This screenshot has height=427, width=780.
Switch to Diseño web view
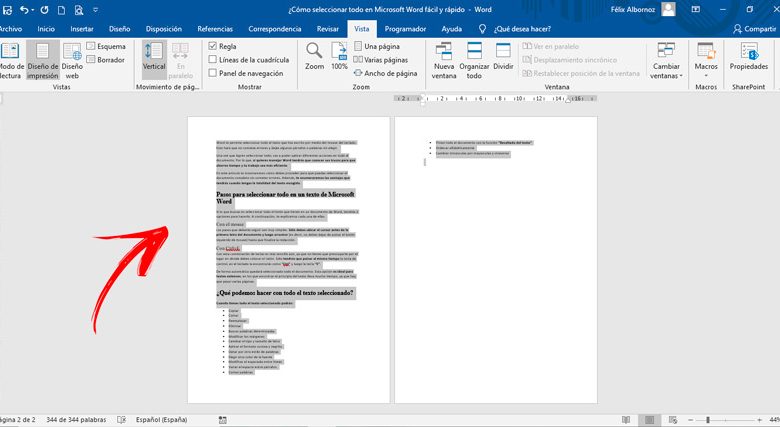tap(72, 61)
